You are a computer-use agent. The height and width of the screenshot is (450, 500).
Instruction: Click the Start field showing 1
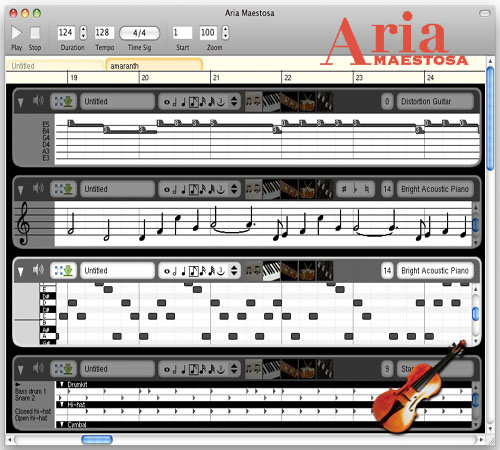coord(182,32)
